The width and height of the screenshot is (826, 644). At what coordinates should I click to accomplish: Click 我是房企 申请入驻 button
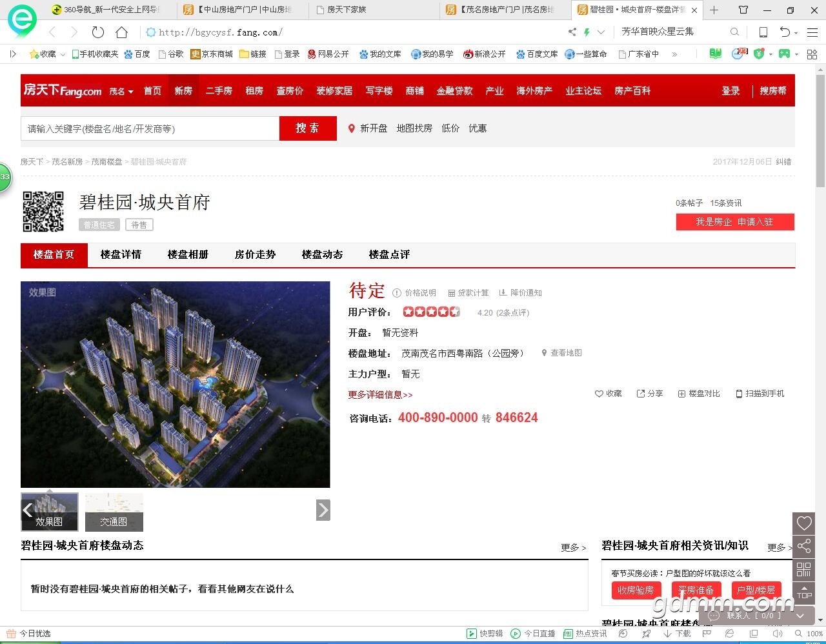tap(735, 222)
